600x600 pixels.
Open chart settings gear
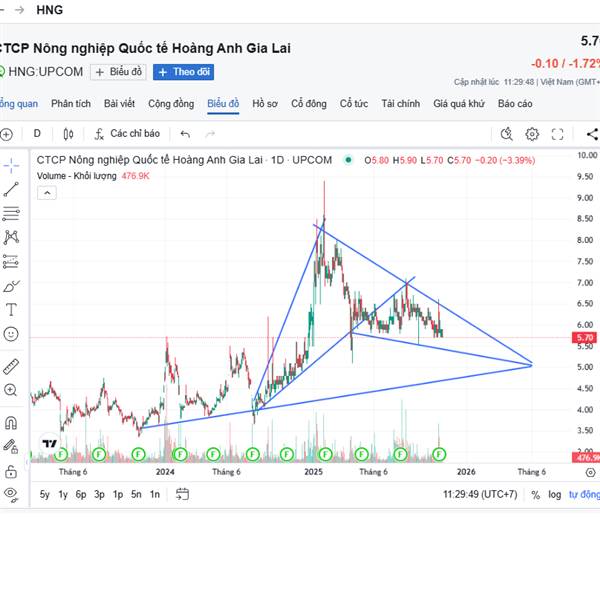tap(532, 134)
